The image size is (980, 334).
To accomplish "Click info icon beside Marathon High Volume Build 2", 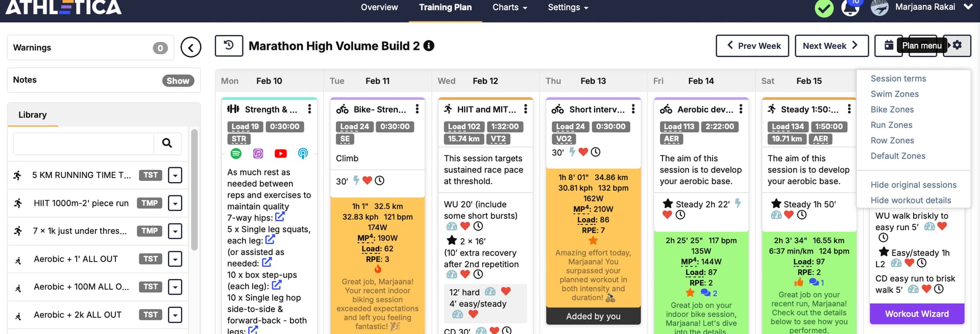I will 429,46.
